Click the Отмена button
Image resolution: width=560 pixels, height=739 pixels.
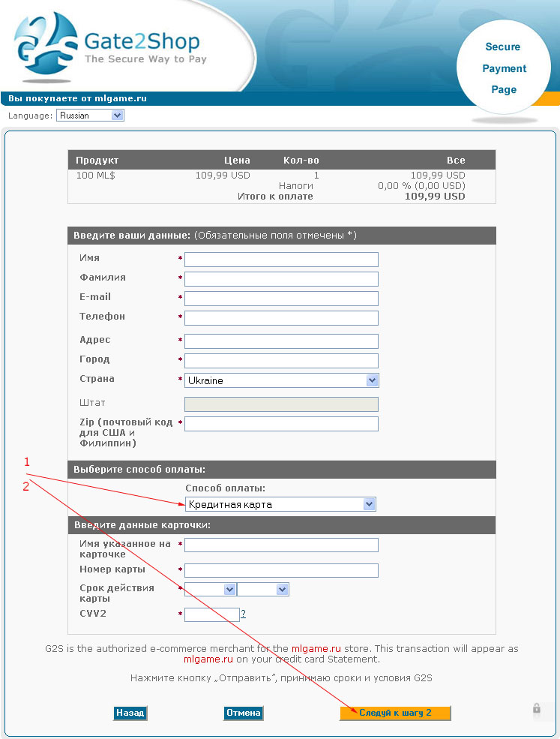click(243, 713)
